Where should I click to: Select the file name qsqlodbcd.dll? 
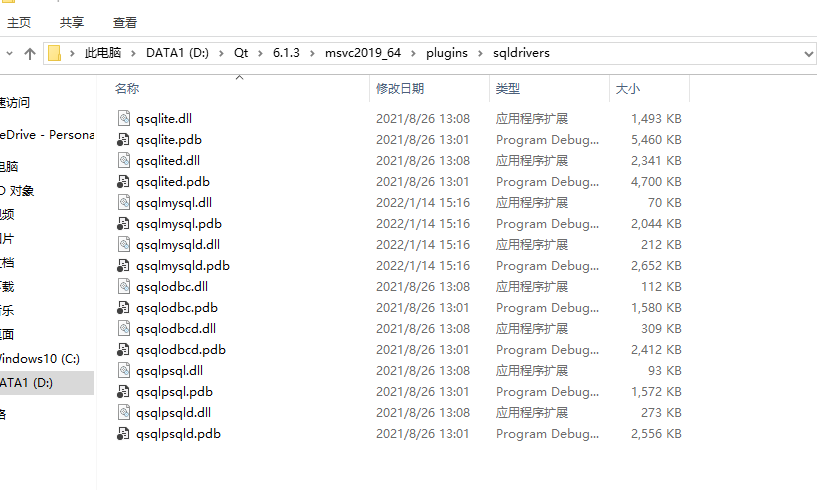click(176, 329)
